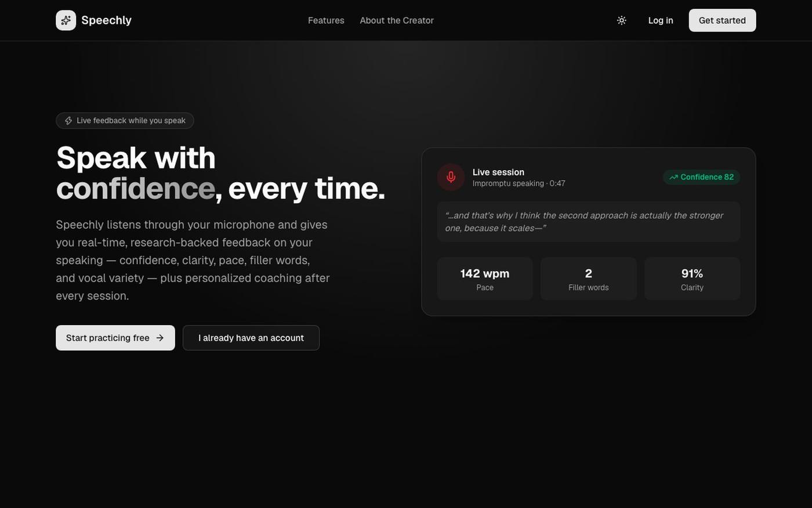Click the Impromptu speaking · 0:47 subtitle
This screenshot has width=812, height=508.
[x=519, y=183]
